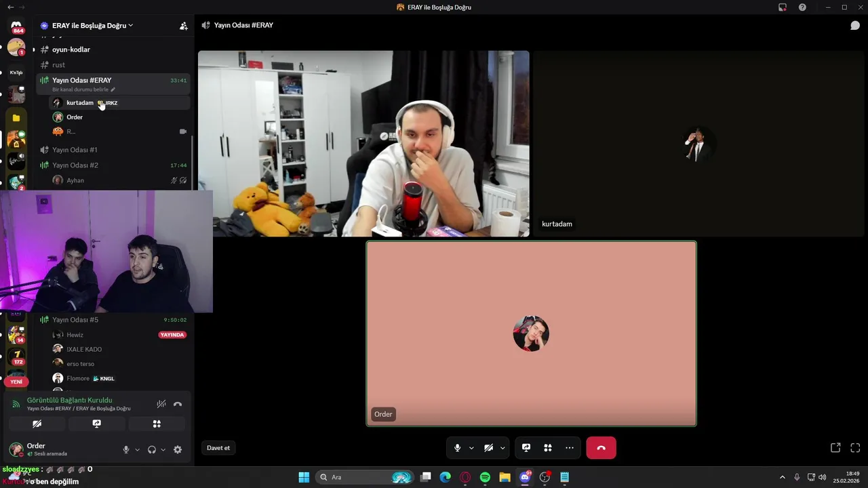Screen dimensions: 868x488
Task: Open user settings gear icon
Action: pyautogui.click(x=178, y=449)
